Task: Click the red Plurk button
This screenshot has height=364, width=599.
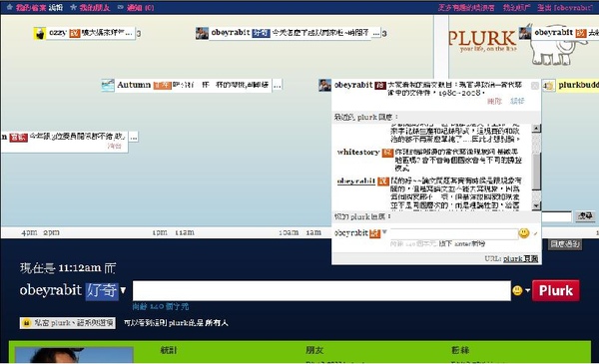Action: (555, 291)
